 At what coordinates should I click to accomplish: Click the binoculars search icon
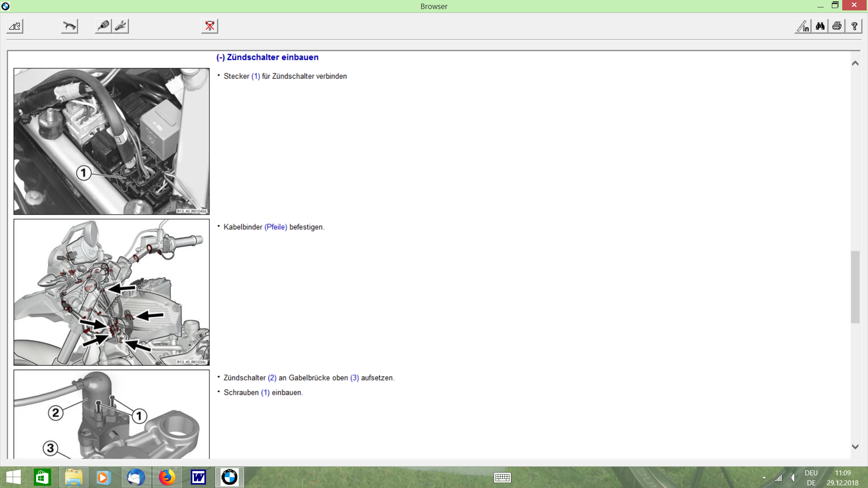pyautogui.click(x=820, y=26)
